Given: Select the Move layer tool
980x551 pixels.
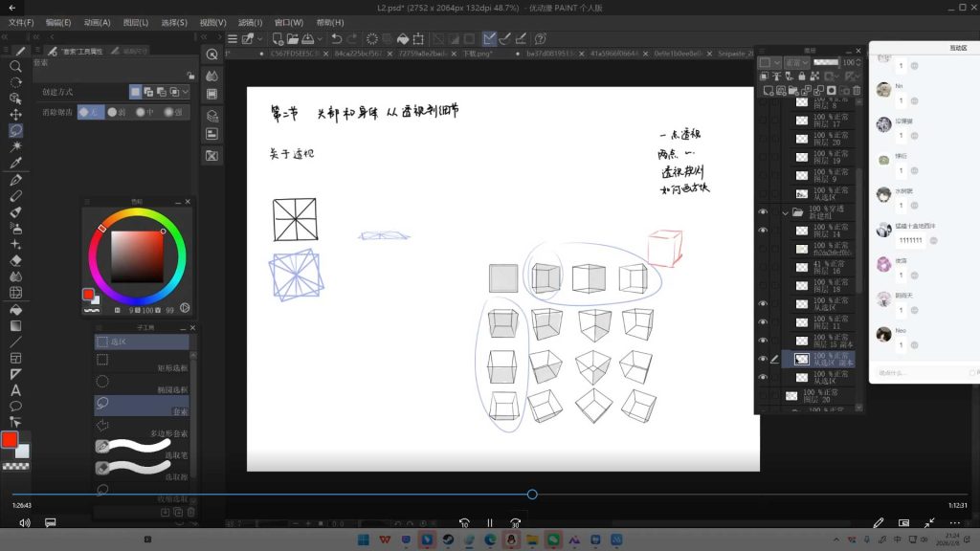Looking at the screenshot, I should [x=15, y=115].
